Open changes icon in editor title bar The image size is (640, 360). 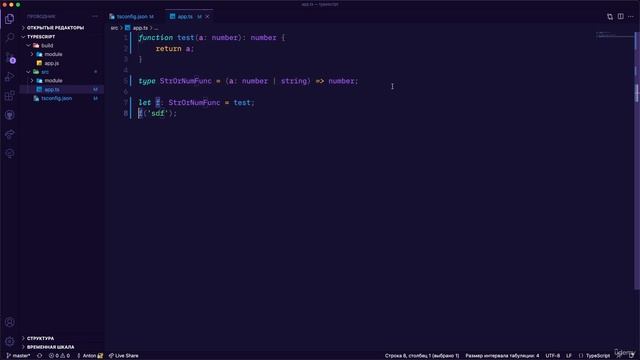coord(610,16)
